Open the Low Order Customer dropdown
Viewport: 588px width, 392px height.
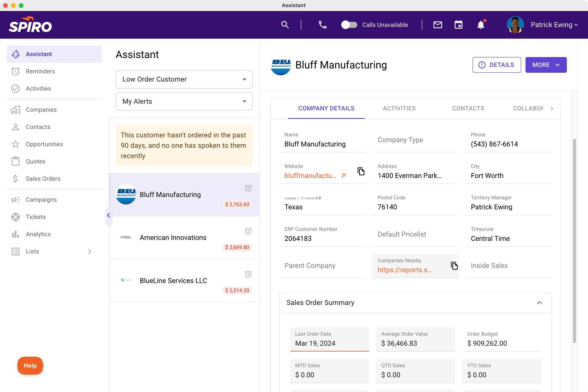[x=184, y=79]
